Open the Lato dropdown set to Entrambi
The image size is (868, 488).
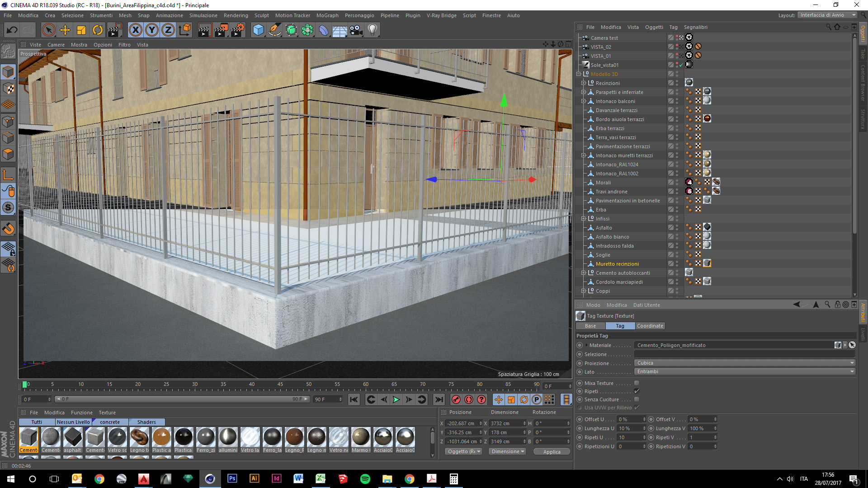(744, 371)
